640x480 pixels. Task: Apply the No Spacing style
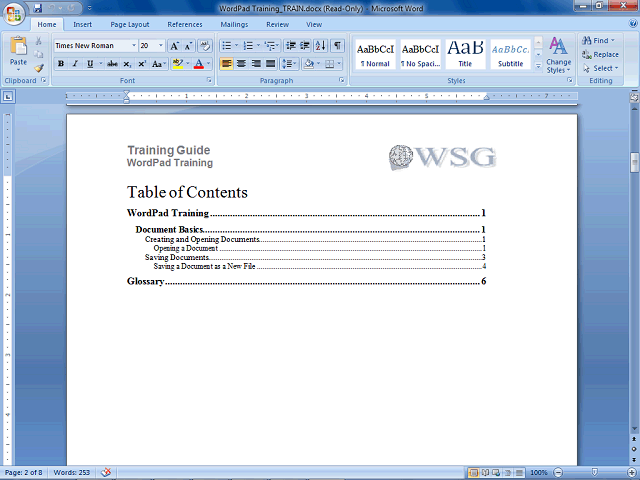coord(420,55)
